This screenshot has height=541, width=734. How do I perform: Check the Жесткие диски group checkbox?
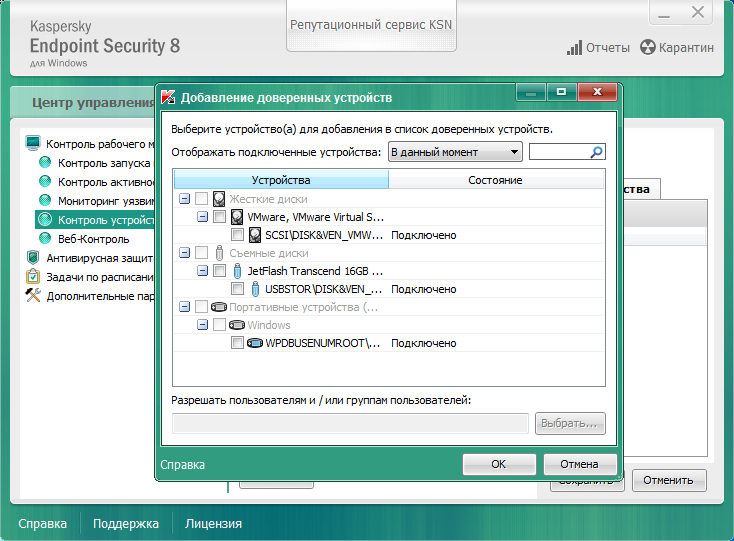pos(201,199)
